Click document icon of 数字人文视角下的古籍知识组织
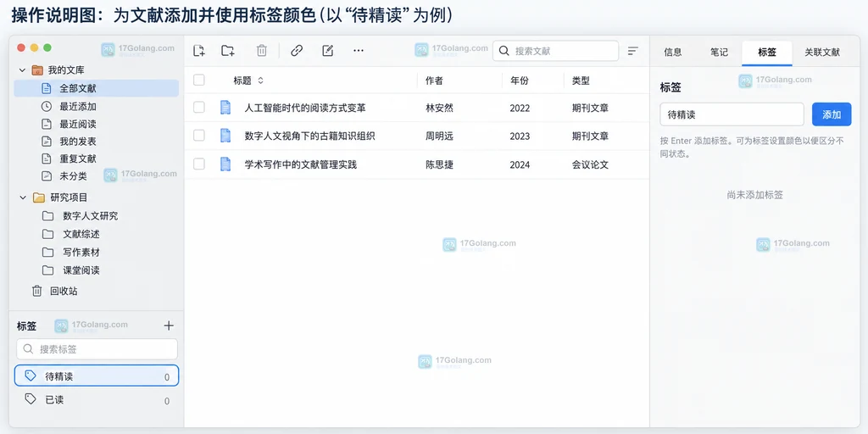Screen dimensions: 868x434 click(x=225, y=136)
